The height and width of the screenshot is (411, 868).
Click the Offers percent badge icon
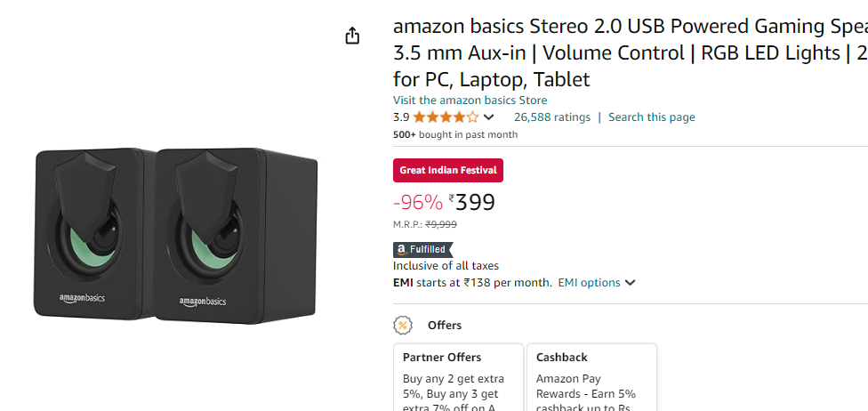tap(403, 326)
